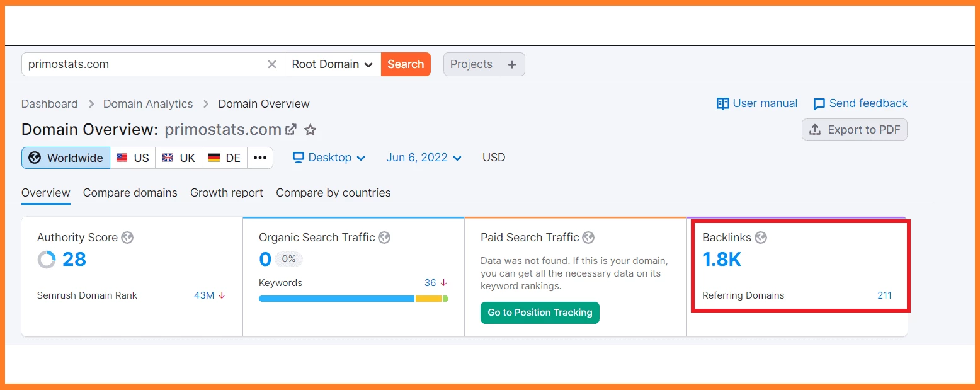Click the Keywords count 36
This screenshot has height=390, width=980.
tap(430, 283)
